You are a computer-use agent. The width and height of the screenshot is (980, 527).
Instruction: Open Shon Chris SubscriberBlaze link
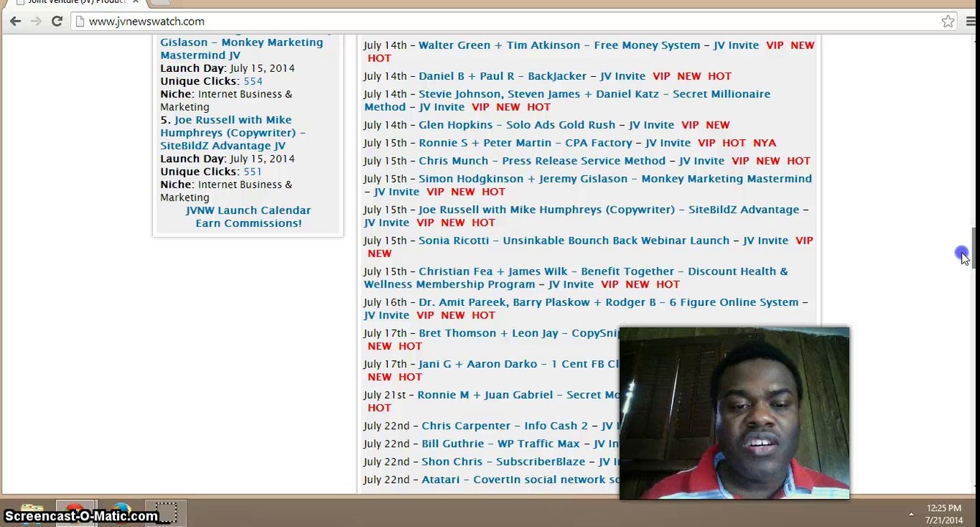(503, 463)
